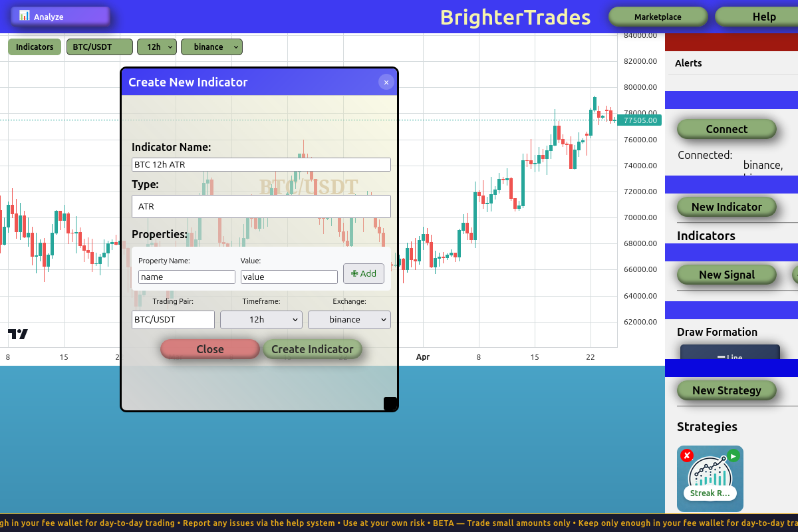Click the New Strategy sidebar button
This screenshot has height=532, width=798.
[727, 390]
